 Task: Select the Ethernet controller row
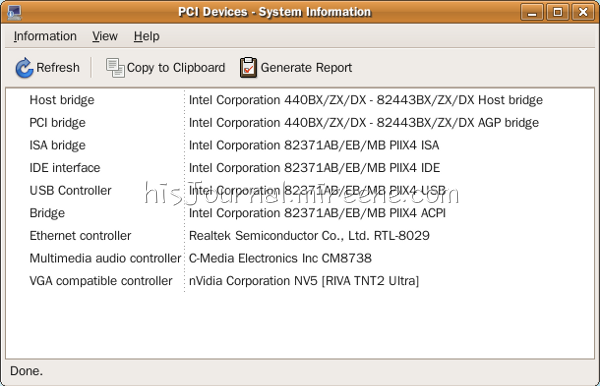(300, 235)
